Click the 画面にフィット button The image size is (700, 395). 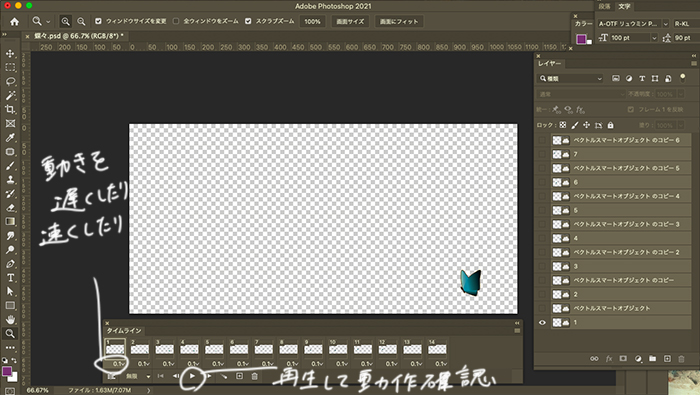399,21
